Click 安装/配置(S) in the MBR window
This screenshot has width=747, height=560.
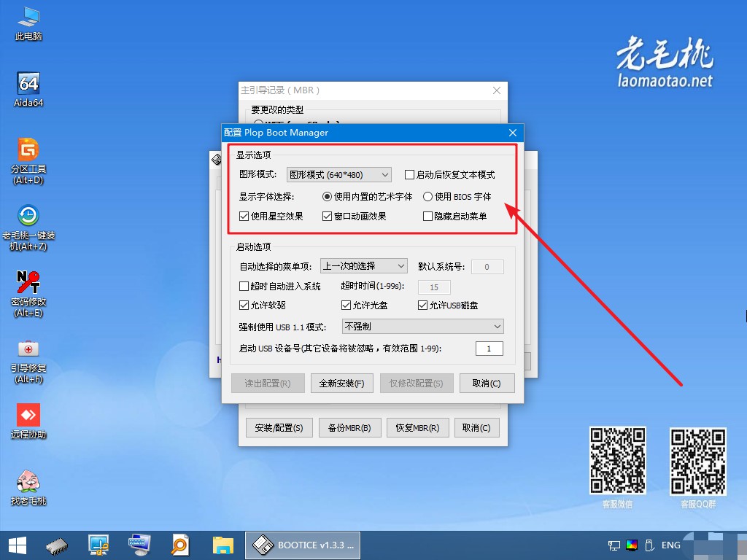click(279, 427)
